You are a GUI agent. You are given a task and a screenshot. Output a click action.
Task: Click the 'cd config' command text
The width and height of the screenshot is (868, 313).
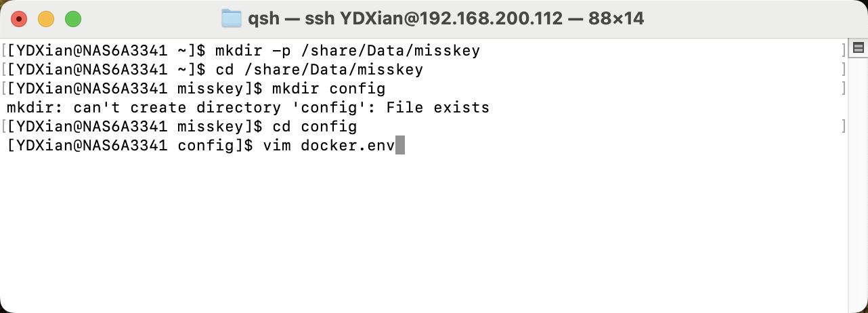[314, 126]
